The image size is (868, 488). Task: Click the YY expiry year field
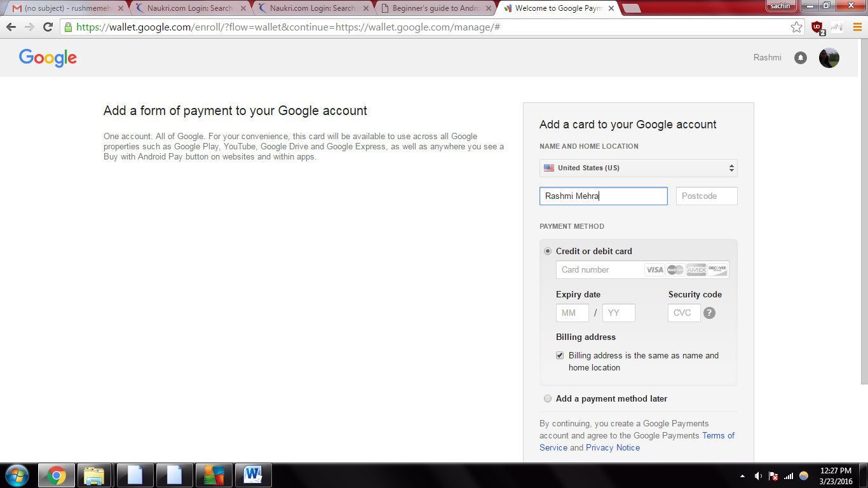(619, 313)
